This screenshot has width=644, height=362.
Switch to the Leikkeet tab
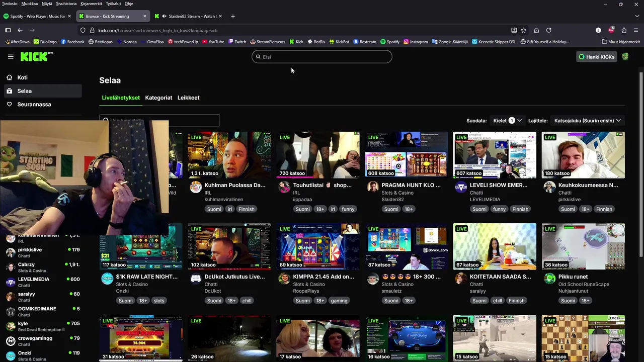tap(188, 98)
